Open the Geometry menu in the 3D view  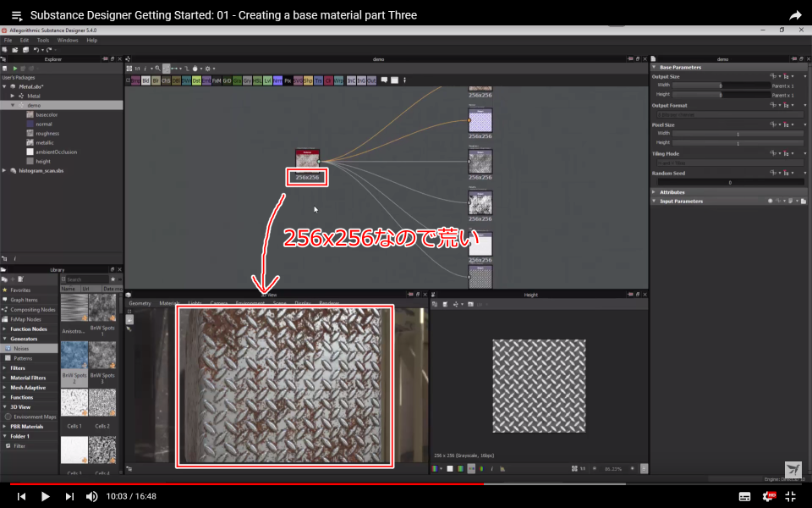point(140,303)
